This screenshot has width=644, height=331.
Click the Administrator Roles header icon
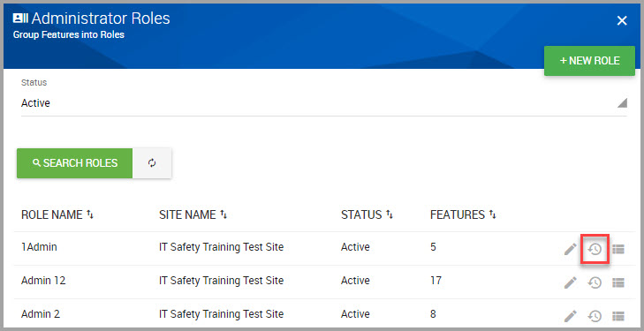(x=20, y=18)
